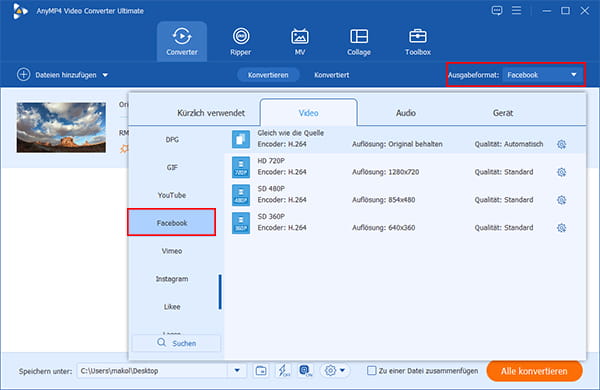
Task: Open settings gear for HD 720P preset
Action: click(561, 172)
